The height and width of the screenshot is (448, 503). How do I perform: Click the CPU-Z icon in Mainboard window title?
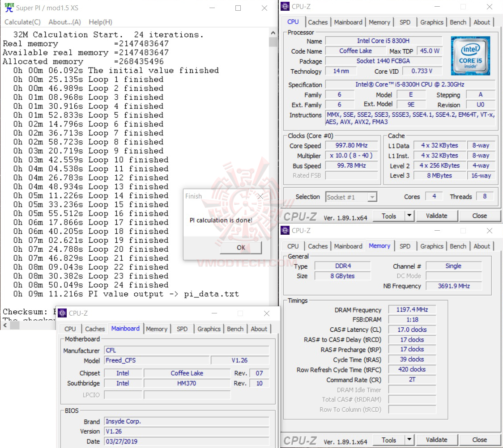pyautogui.click(x=62, y=313)
